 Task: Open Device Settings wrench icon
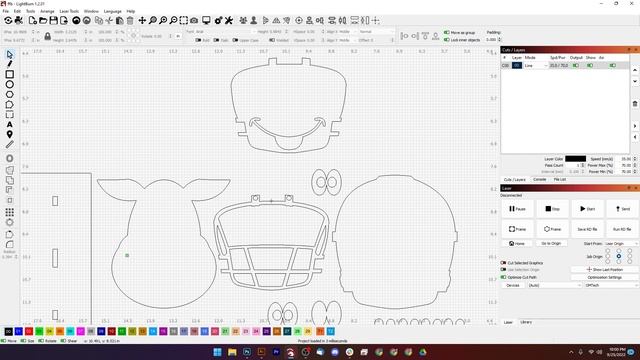click(229, 20)
